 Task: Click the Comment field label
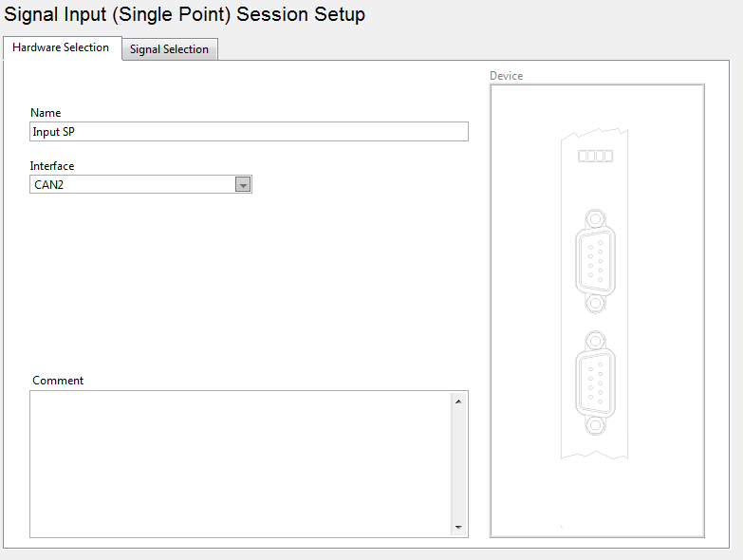(x=58, y=381)
